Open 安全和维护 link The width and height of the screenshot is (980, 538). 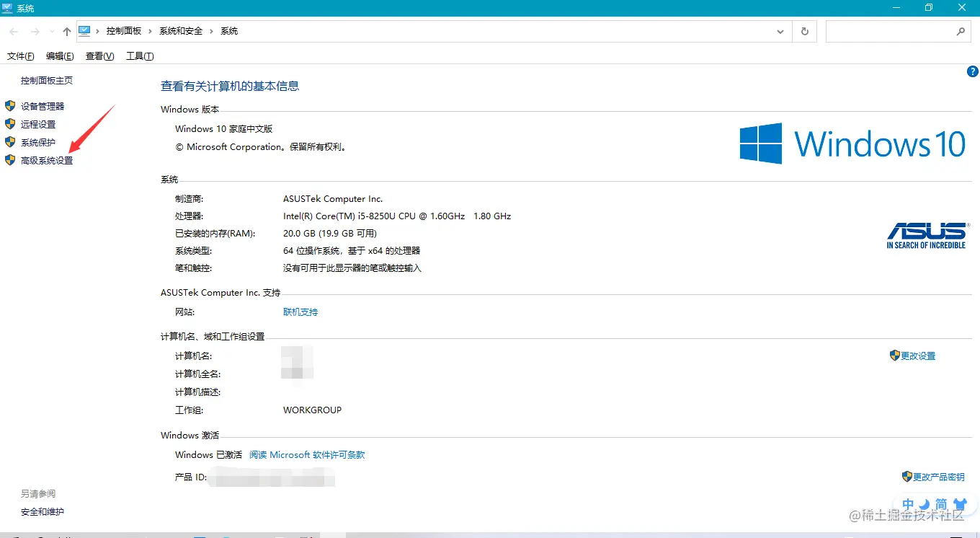[x=43, y=512]
